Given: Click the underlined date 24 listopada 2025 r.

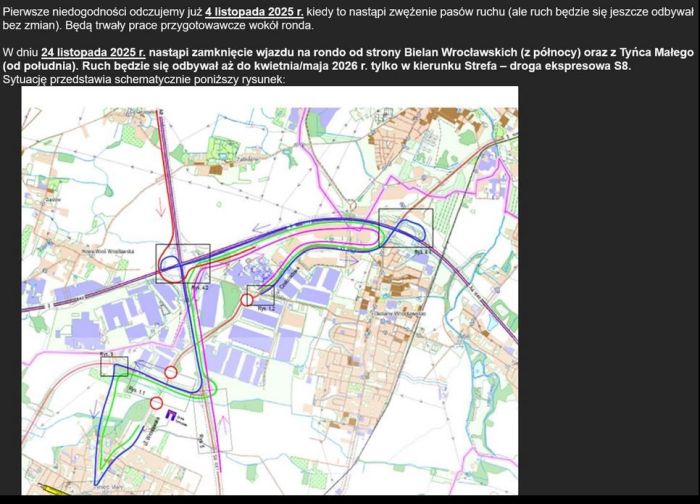Looking at the screenshot, I should coord(93,52).
